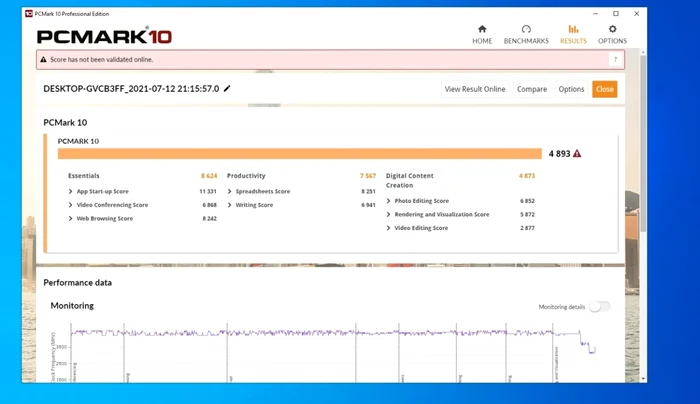Click the View Result Online button
The width and height of the screenshot is (700, 404).
tap(475, 89)
